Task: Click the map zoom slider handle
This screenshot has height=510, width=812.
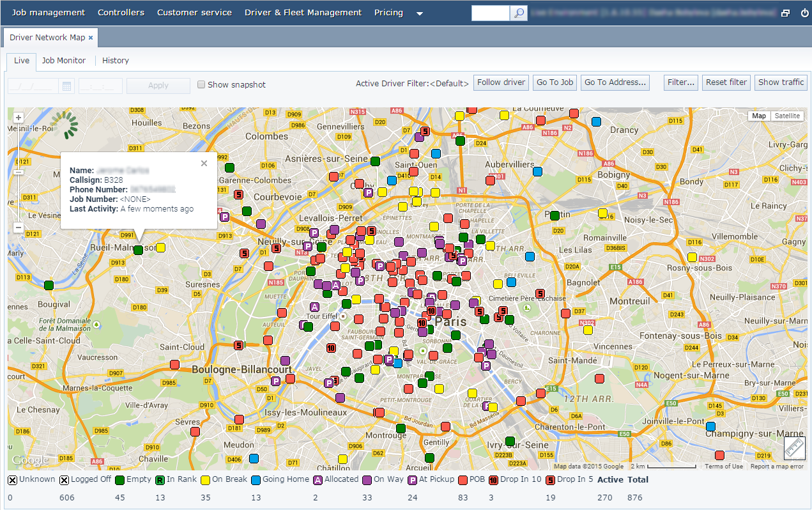Action: 19,172
